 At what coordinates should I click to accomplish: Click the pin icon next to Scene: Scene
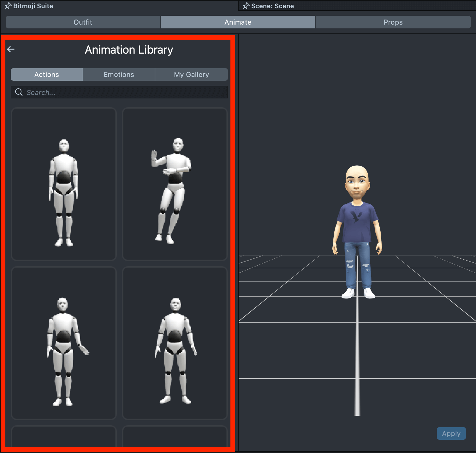pos(246,6)
